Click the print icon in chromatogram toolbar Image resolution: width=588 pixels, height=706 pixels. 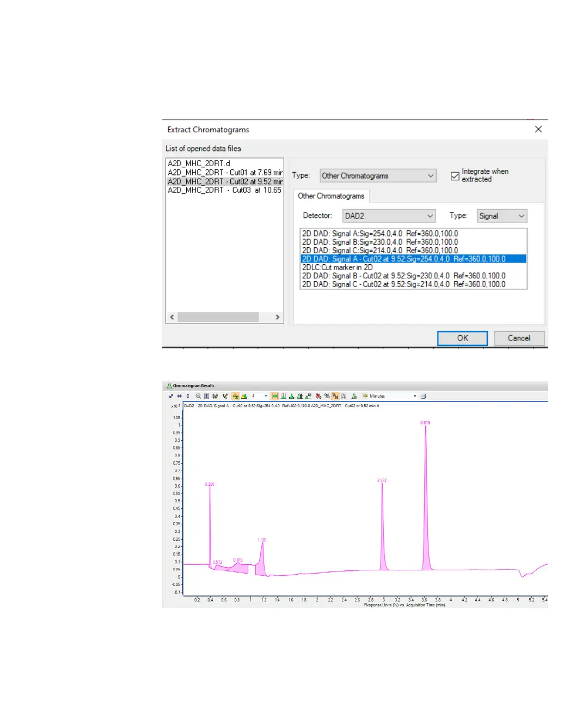[424, 396]
